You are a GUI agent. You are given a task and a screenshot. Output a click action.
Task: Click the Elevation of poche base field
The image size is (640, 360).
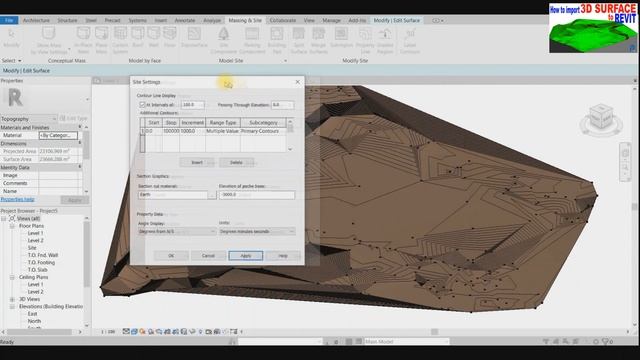coord(257,195)
